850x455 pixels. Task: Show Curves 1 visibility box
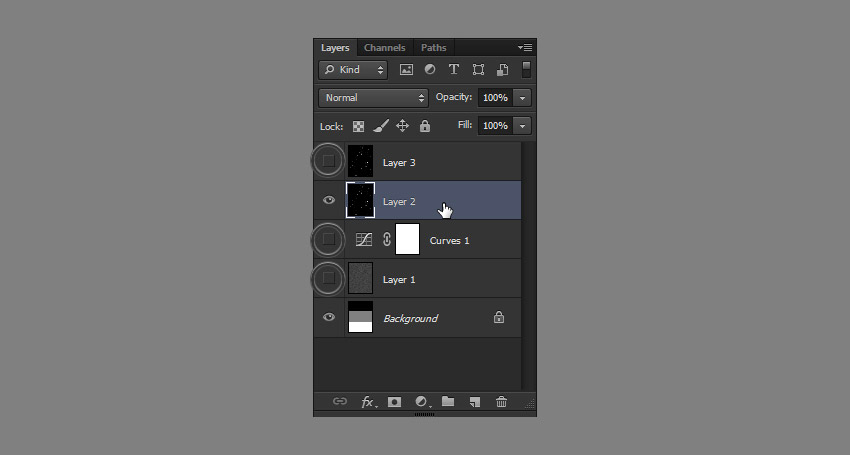pos(329,239)
